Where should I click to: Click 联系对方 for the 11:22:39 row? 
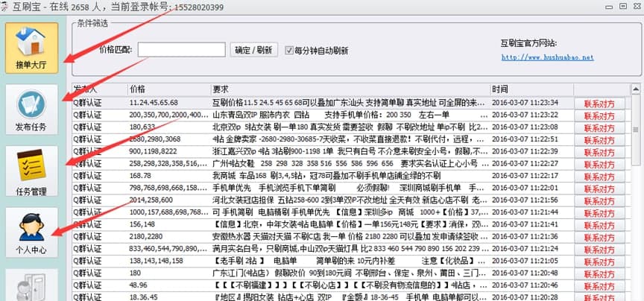[x=599, y=152]
